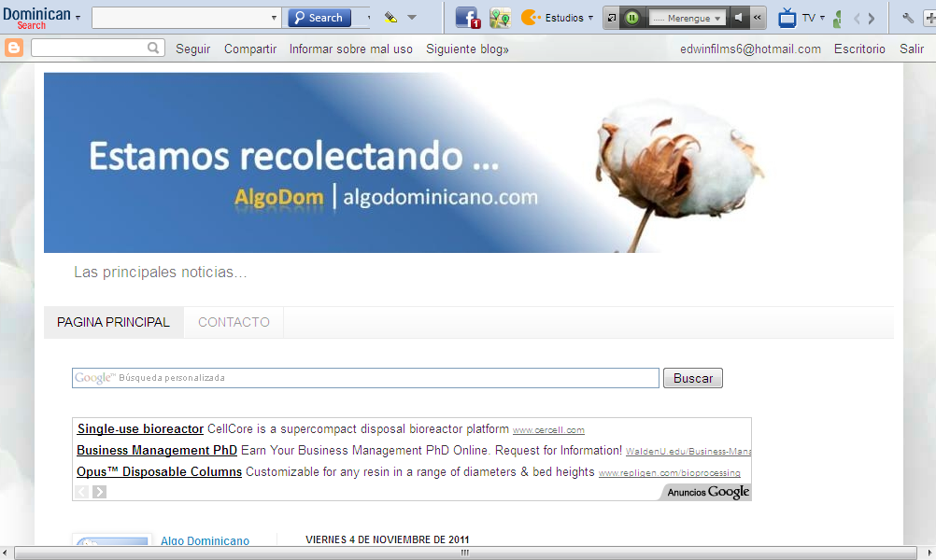
Task: Click the Google Búsqueda personalizada field
Action: (365, 378)
